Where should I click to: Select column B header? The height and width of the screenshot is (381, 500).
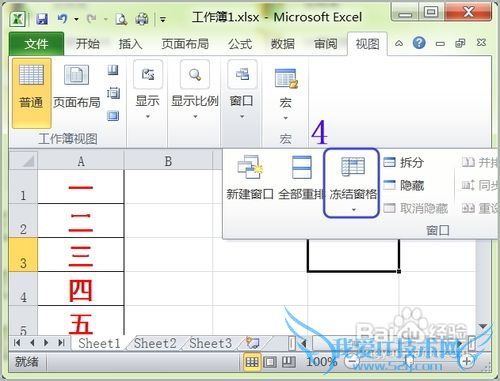(x=168, y=161)
